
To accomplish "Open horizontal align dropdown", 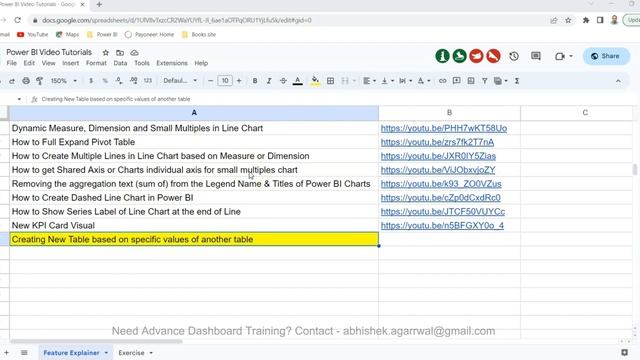I will coord(369,81).
